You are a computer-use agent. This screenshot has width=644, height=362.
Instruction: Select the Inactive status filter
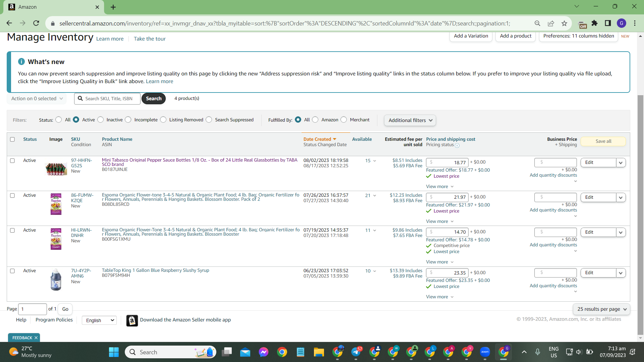click(x=101, y=120)
